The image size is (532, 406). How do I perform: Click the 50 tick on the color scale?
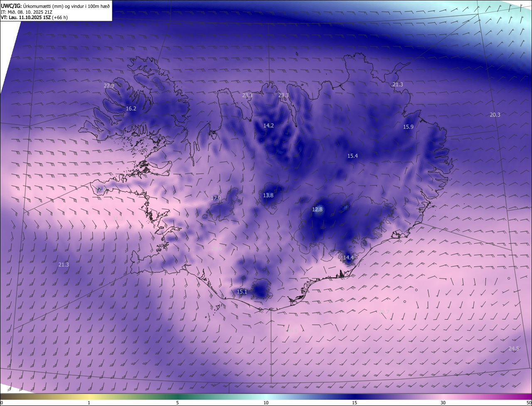[x=529, y=403]
